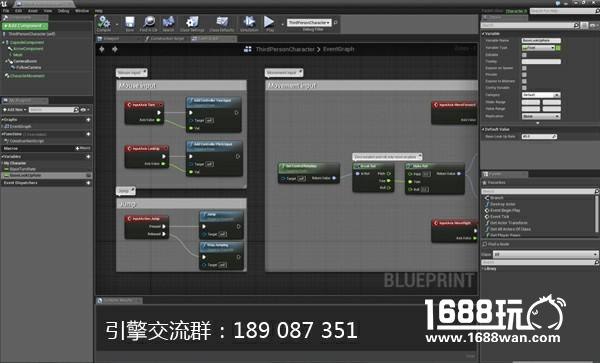Select Event Begin Play in the Palette

505,210
